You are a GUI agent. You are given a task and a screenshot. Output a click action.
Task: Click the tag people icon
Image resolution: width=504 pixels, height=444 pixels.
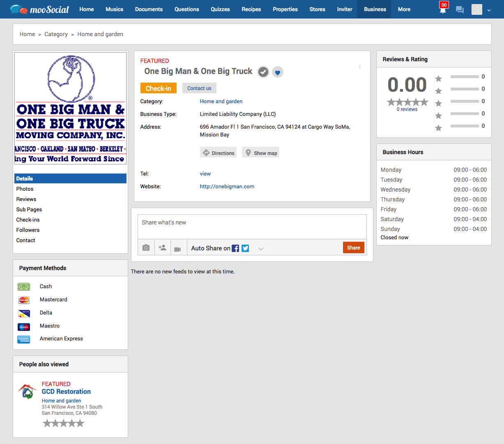163,248
